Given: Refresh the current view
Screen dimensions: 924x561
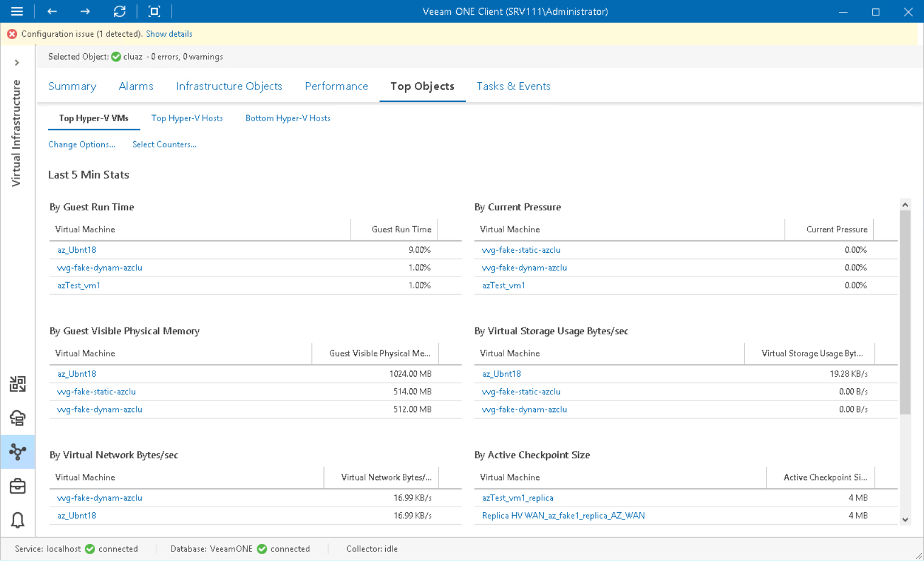Looking at the screenshot, I should (x=120, y=11).
